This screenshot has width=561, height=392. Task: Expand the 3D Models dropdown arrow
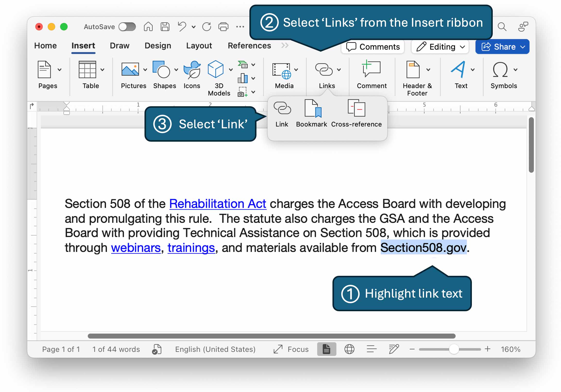point(231,70)
